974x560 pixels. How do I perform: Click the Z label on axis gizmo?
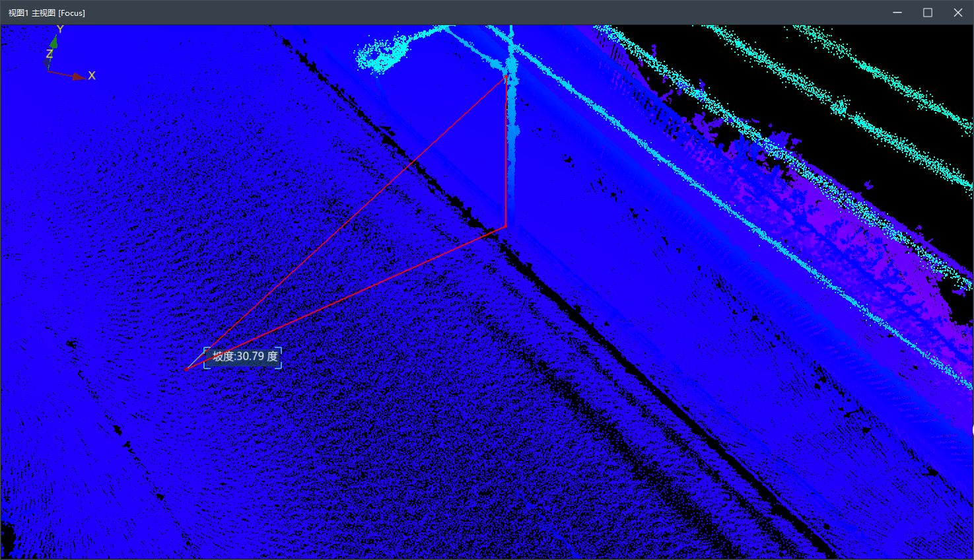[50, 54]
